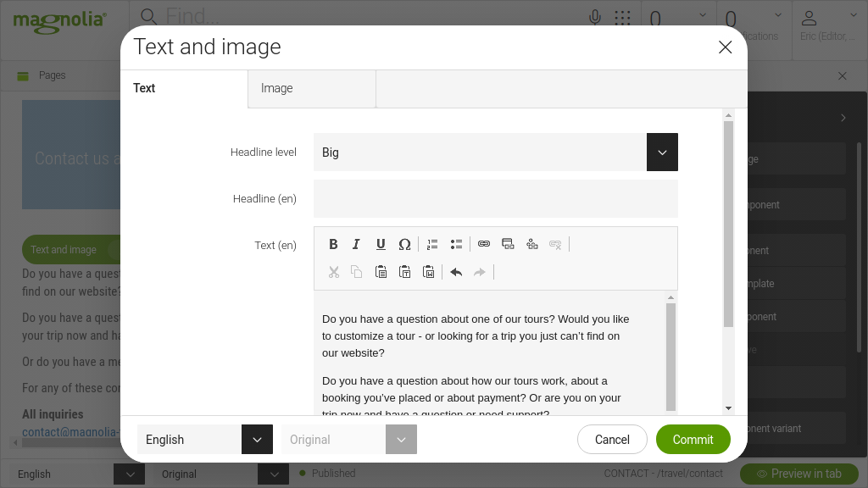Screen dimensions: 868x488
Task: Click the paste clipboard icon
Action: pos(381,272)
